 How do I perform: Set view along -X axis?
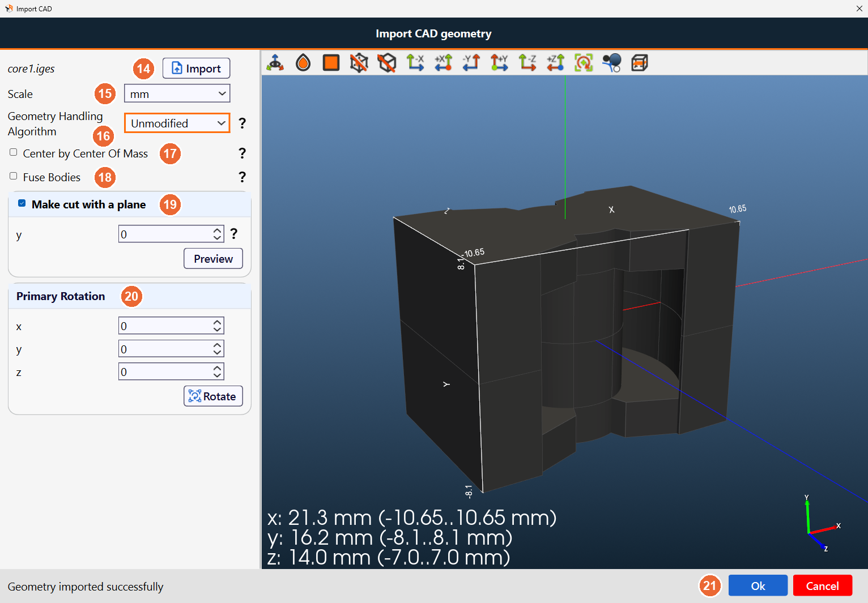pos(415,63)
